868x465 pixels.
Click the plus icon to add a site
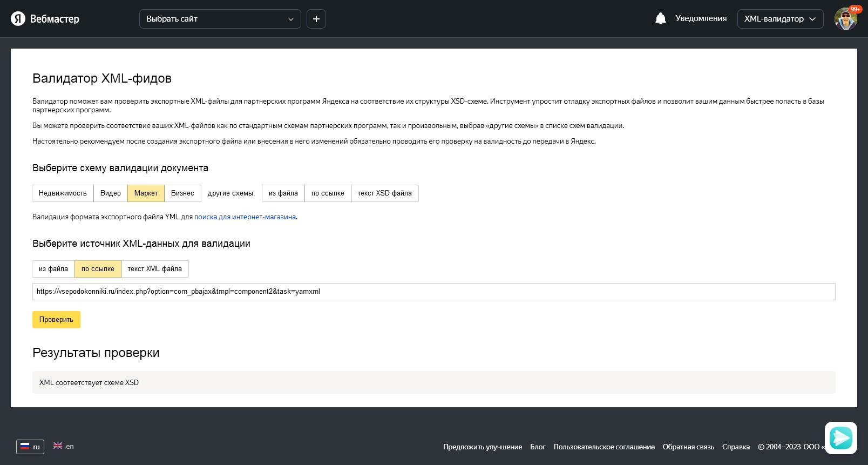click(316, 19)
